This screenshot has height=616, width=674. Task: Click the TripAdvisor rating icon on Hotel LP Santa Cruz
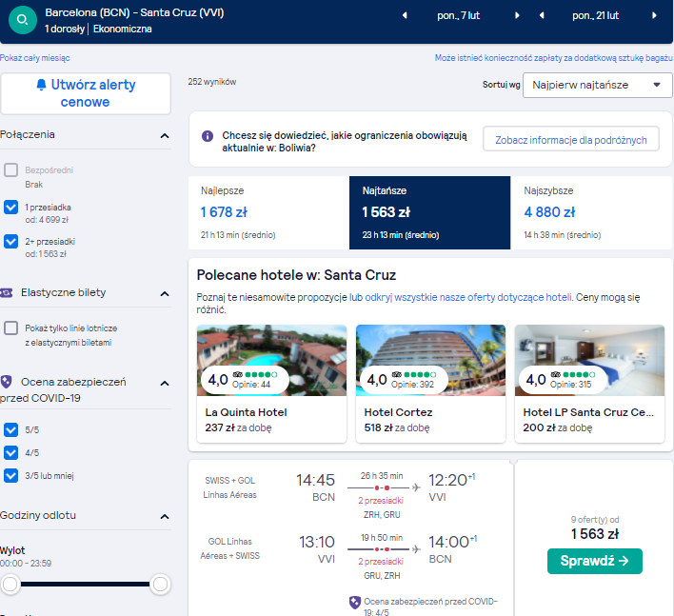[x=555, y=374]
